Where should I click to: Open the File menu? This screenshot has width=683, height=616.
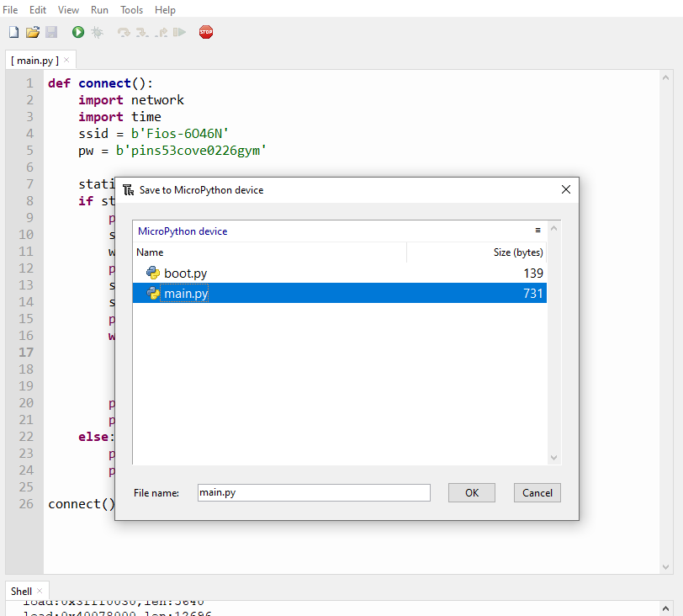pos(11,10)
